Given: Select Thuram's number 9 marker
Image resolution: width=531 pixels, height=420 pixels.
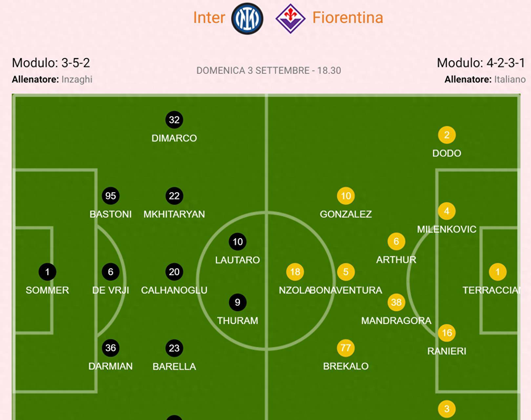Looking at the screenshot, I should (237, 302).
